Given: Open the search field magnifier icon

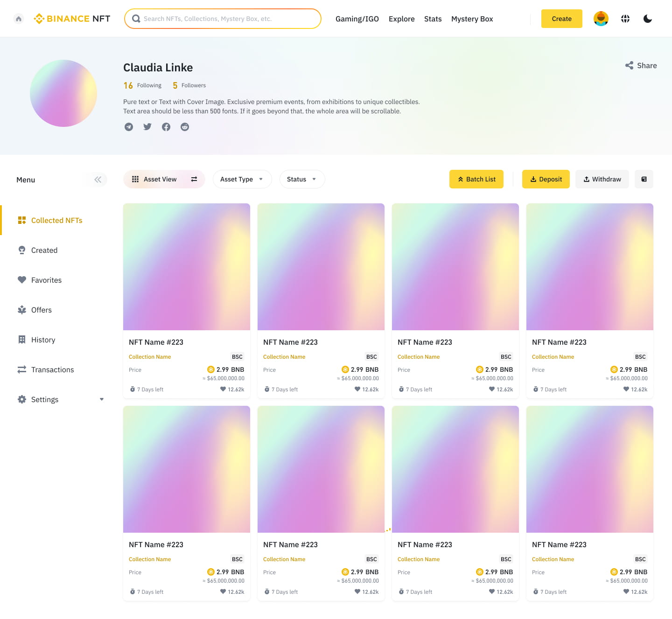Looking at the screenshot, I should 136,19.
